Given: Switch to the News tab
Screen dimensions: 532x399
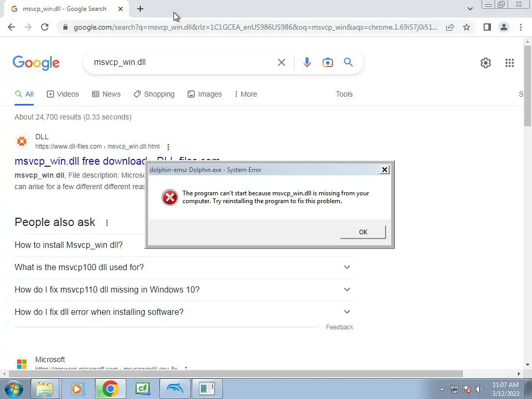Looking at the screenshot, I should [106, 94].
